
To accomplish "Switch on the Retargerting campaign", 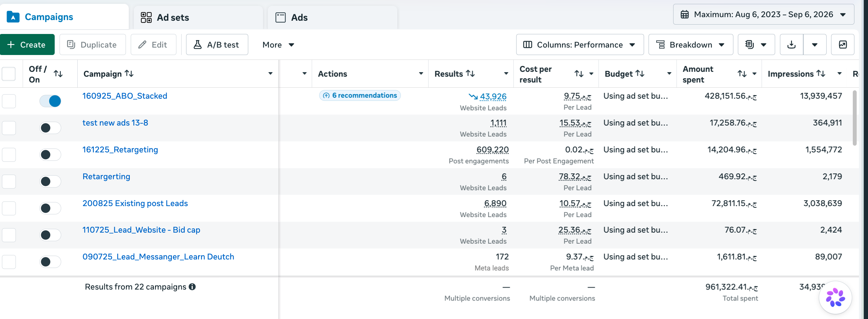I will (x=50, y=181).
